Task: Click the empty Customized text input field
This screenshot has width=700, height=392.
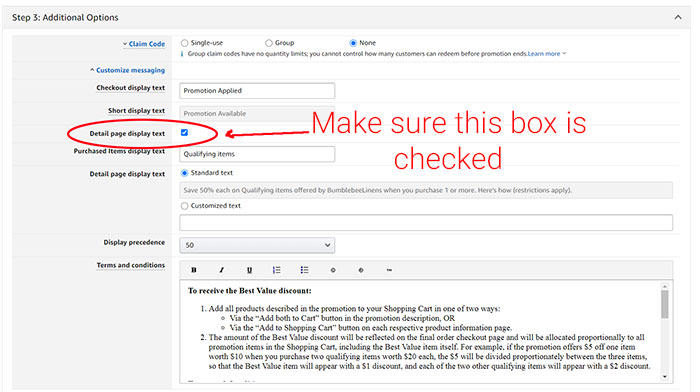Action: pyautogui.click(x=426, y=223)
